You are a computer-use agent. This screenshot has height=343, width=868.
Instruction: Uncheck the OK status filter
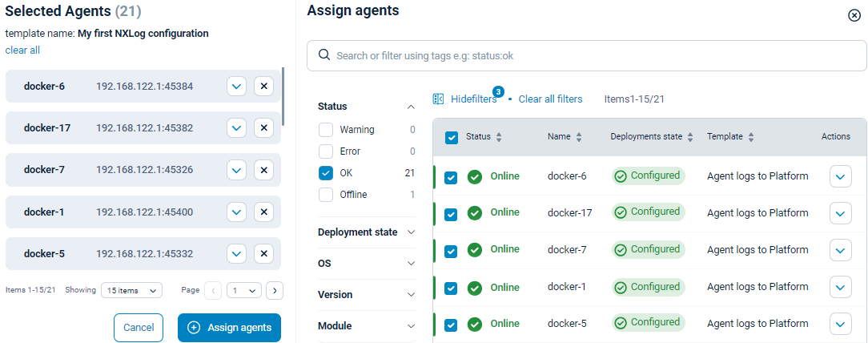(x=326, y=173)
